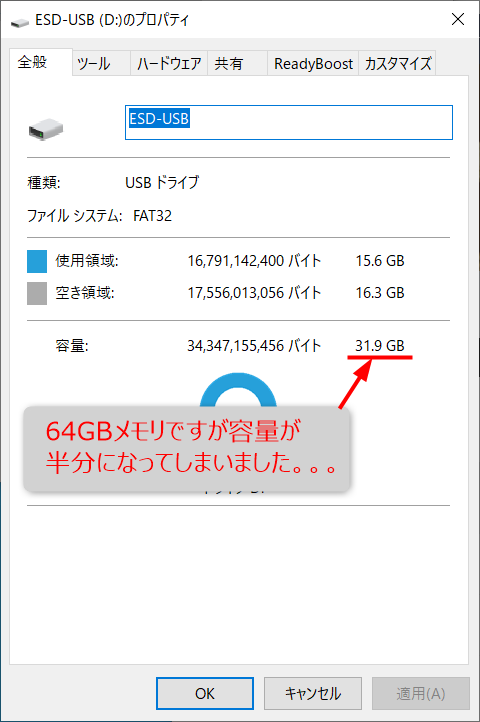Click the 31.9 GB capacity value
Viewport: 480px width, 722px height.
point(380,346)
